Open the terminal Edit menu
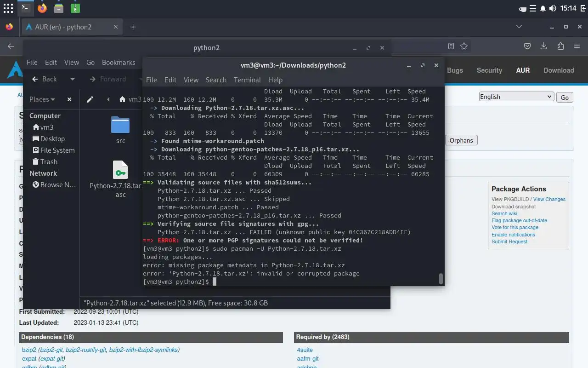588x368 pixels. pos(170,80)
